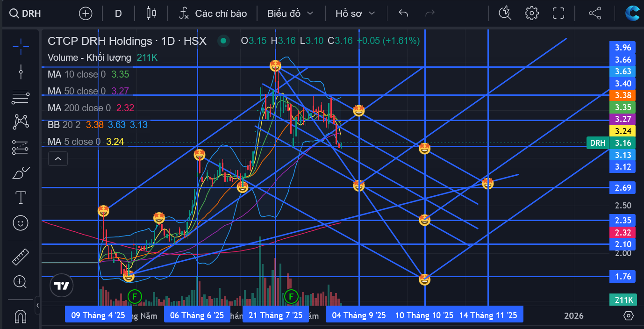Click the 14 Tháng 11 '25 date label
Screen dimensions: 644x329
point(488,315)
